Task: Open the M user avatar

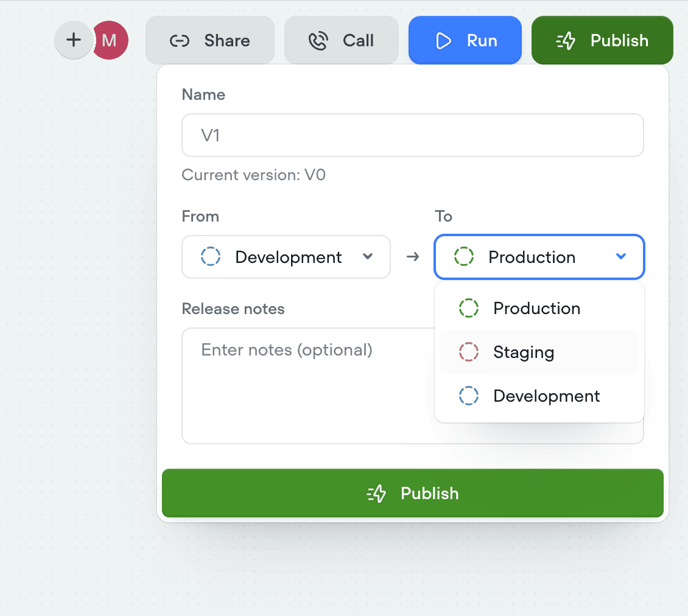Action: 111,40
